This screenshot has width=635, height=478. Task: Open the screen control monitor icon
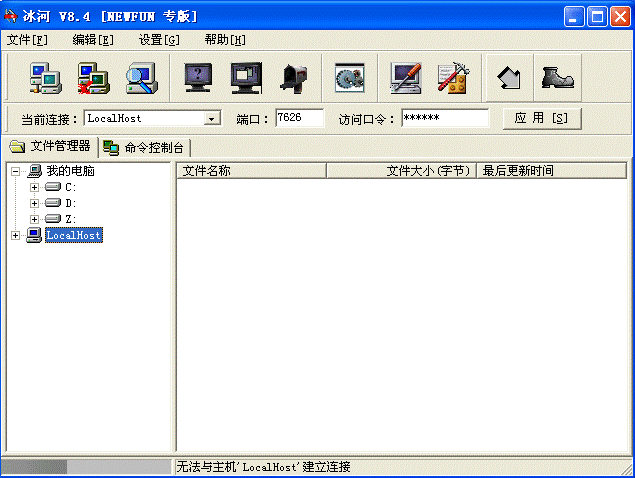[x=246, y=78]
